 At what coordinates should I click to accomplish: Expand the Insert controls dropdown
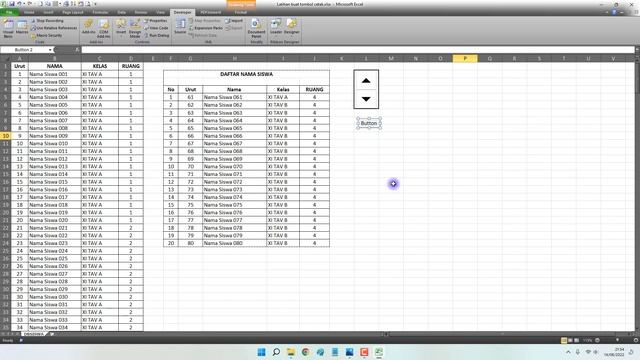(121, 28)
